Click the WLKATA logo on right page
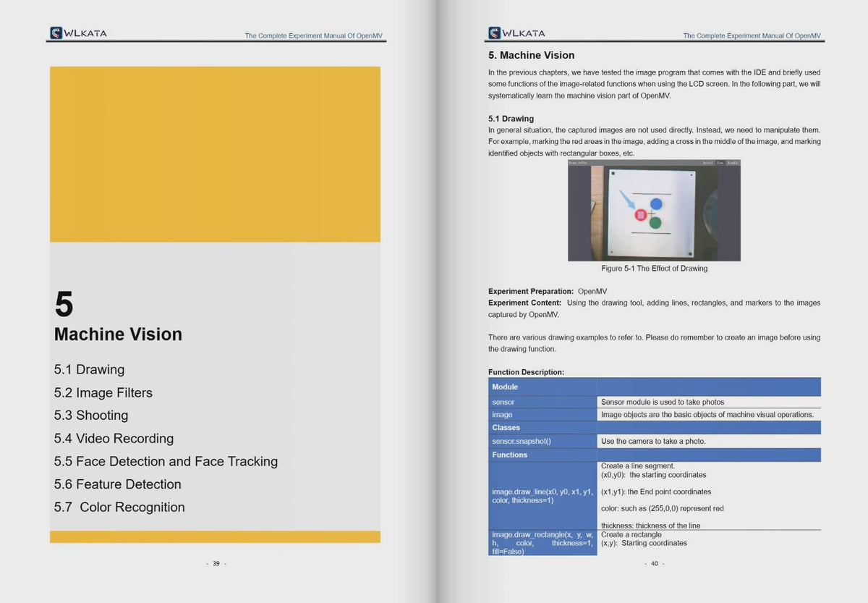 pos(516,33)
